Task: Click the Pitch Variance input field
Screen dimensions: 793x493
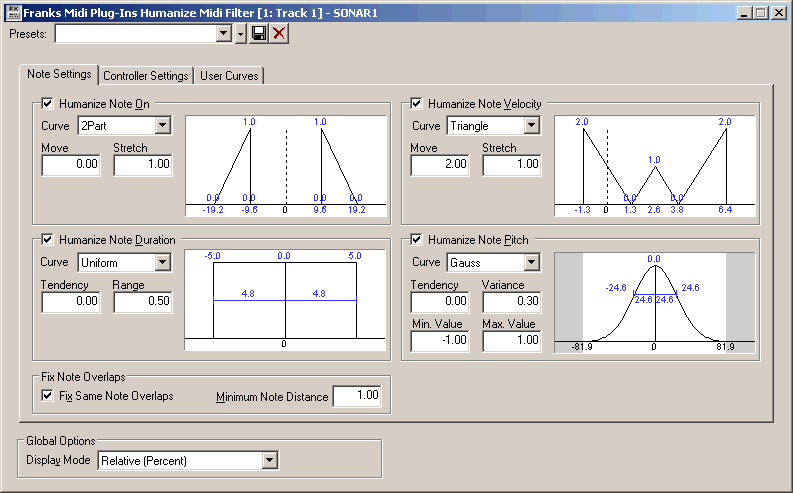Action: pyautogui.click(x=512, y=301)
